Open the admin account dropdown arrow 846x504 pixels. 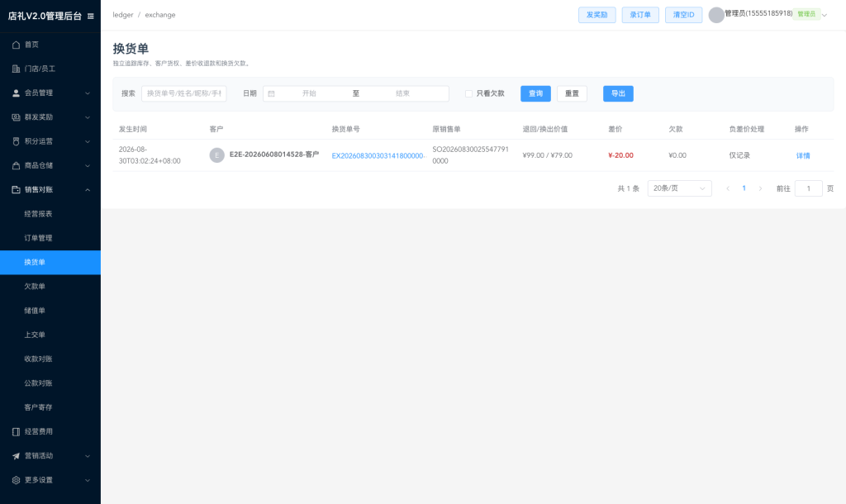click(824, 15)
